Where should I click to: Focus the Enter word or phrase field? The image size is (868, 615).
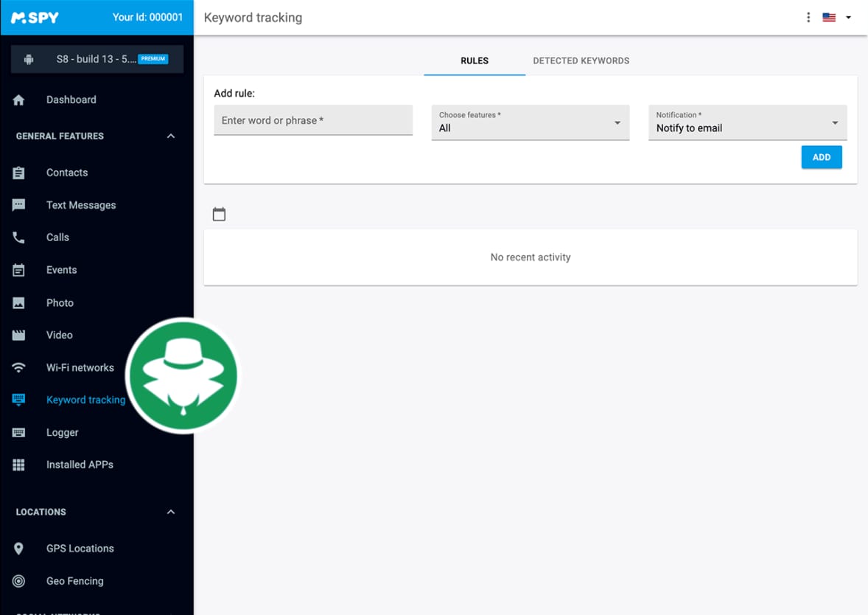[313, 120]
